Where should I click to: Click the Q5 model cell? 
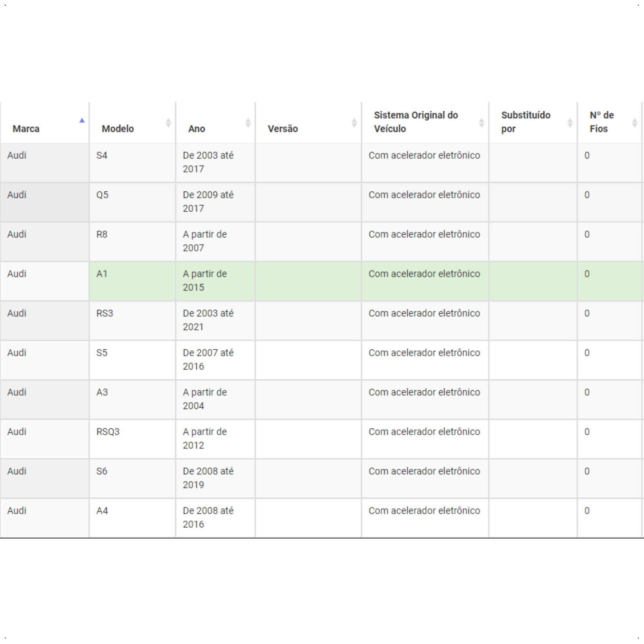[x=132, y=202]
